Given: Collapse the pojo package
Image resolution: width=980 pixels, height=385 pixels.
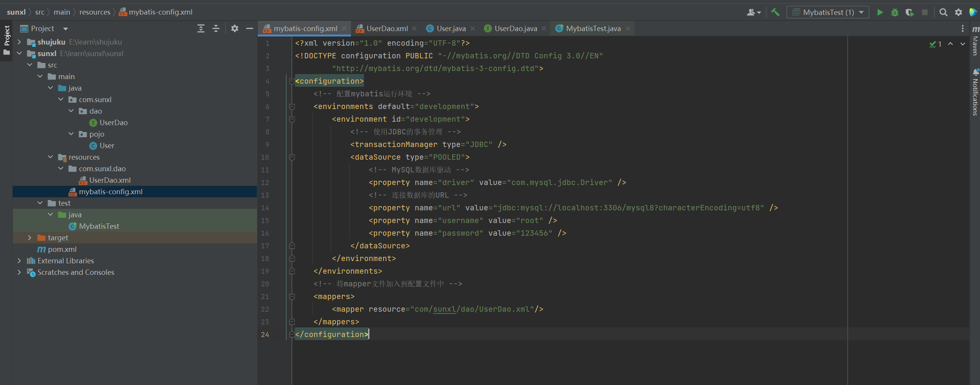Looking at the screenshot, I should point(71,134).
